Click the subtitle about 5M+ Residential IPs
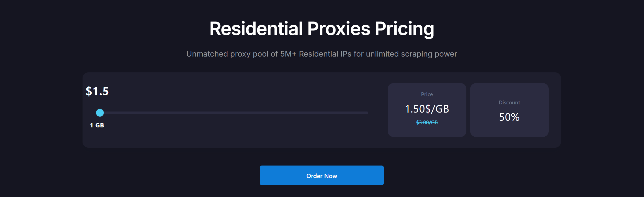This screenshot has height=197, width=644. (x=321, y=54)
